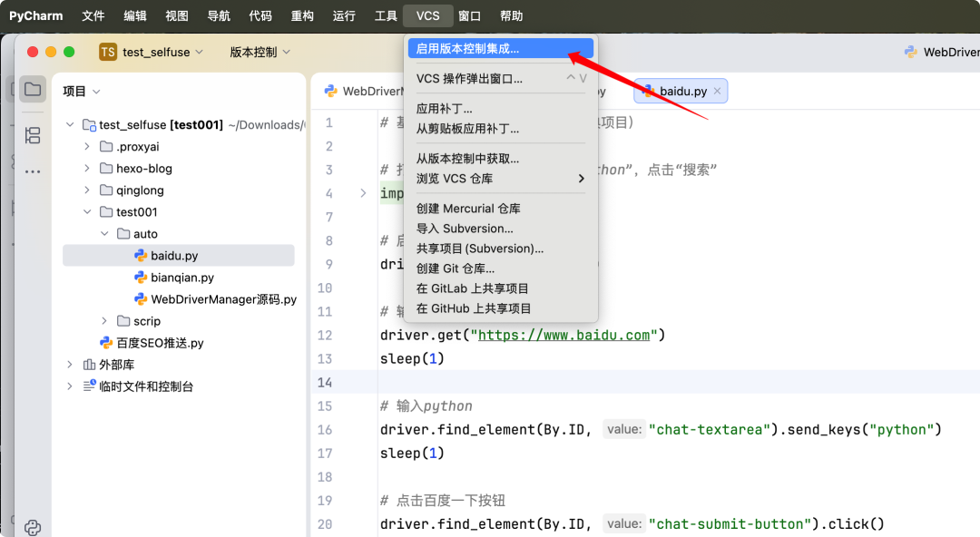
Task: Close the baidu.py editor tab
Action: (717, 91)
